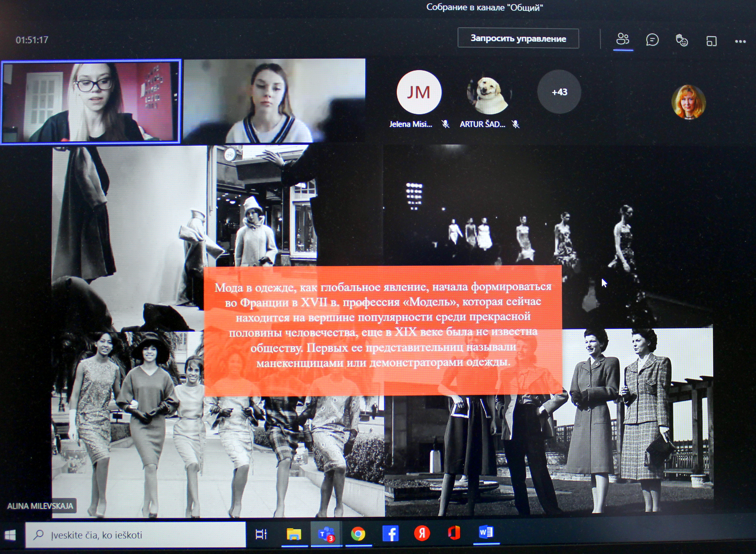Click the Microsoft Teams taskbar icon
Screen dimensions: 756x554
(x=326, y=534)
